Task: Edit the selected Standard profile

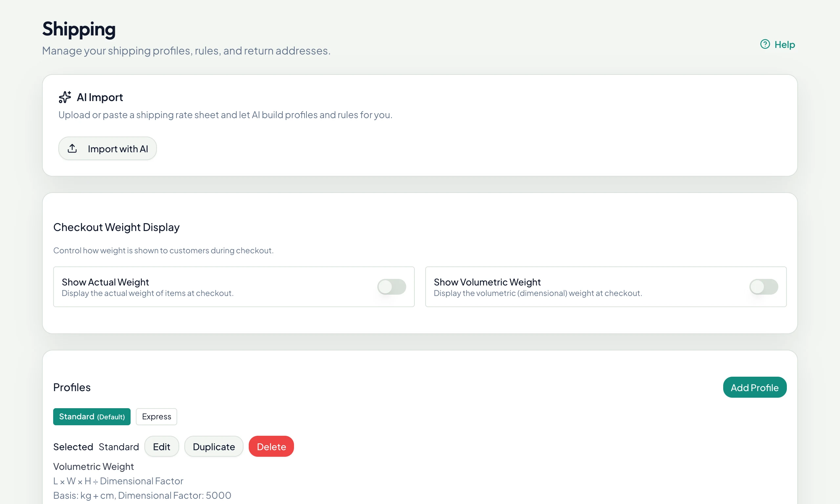Action: pyautogui.click(x=162, y=446)
